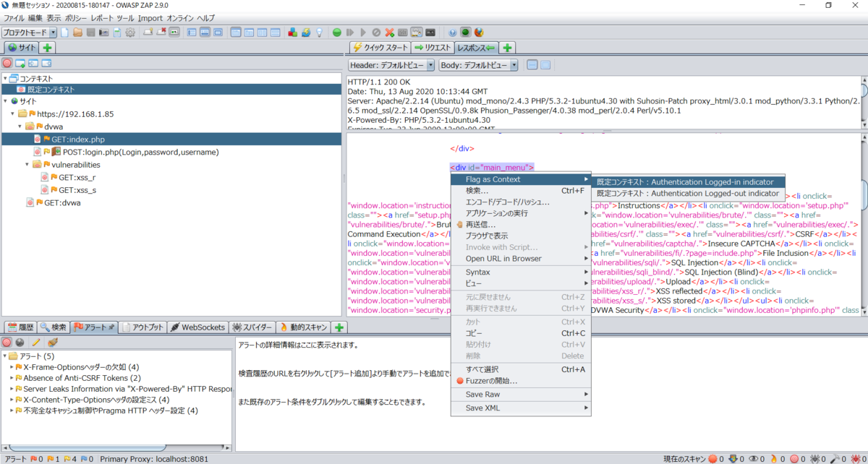Collapse the コンテキスト tree node
The width and height of the screenshot is (868, 464).
coord(5,78)
